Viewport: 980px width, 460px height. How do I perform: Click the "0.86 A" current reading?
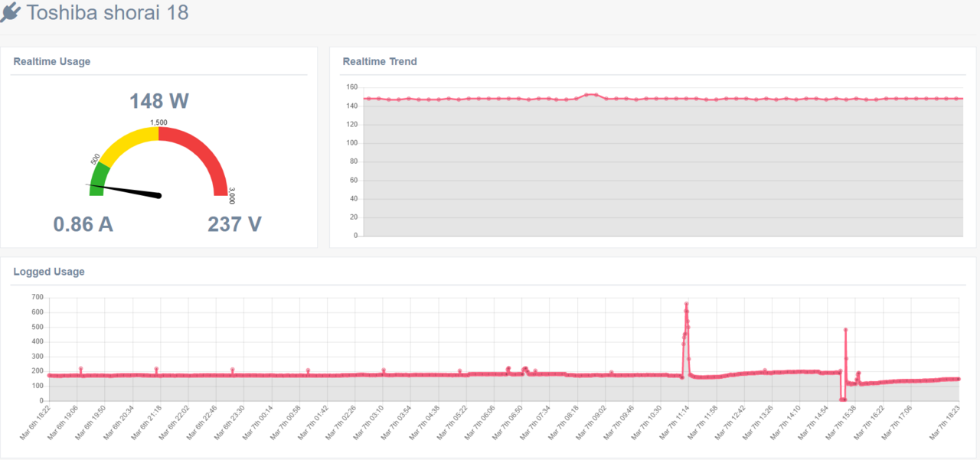[x=83, y=224]
